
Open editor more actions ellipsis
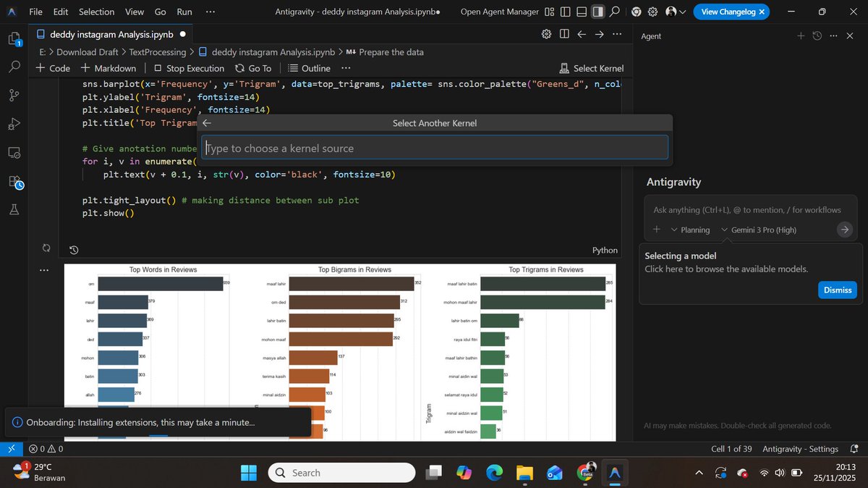click(617, 34)
